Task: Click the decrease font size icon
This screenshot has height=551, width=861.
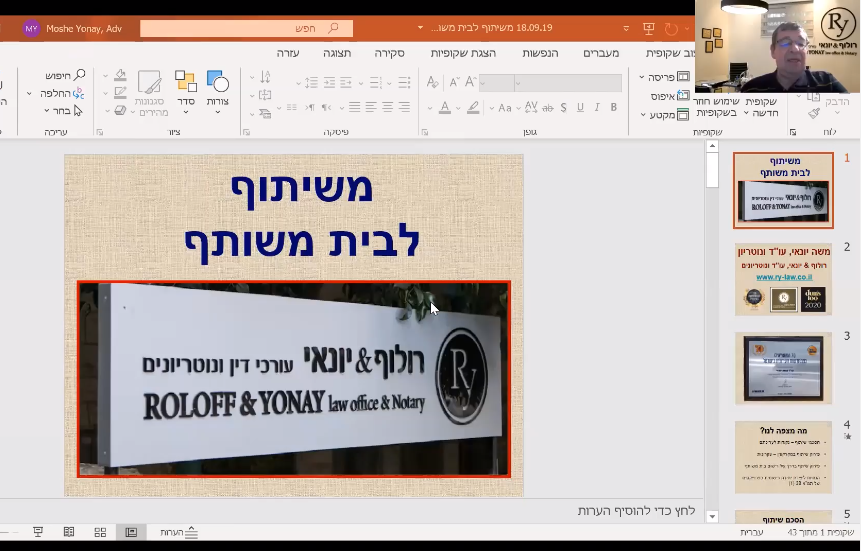Action: (x=454, y=82)
